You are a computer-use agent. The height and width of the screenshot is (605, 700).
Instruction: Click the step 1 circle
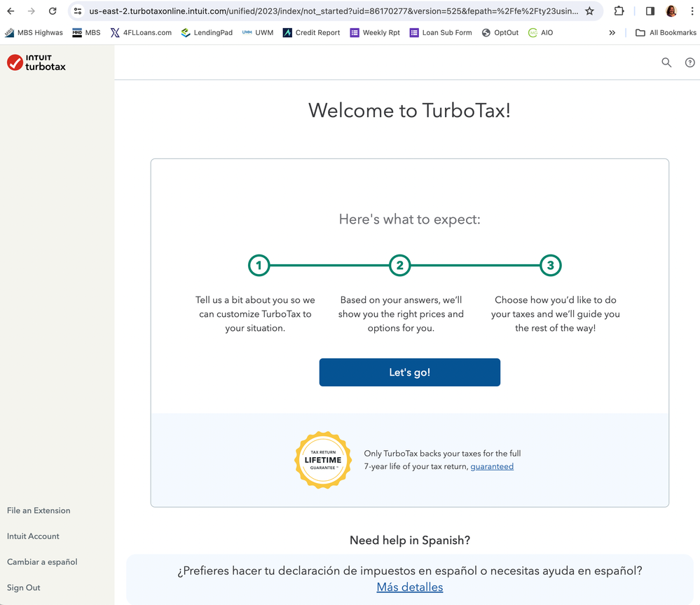[259, 265]
